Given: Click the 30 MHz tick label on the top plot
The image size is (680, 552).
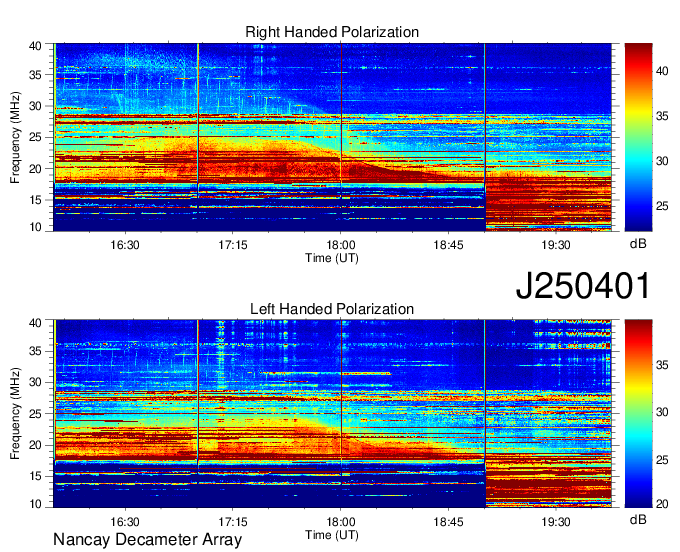Looking at the screenshot, I should click(x=35, y=106).
